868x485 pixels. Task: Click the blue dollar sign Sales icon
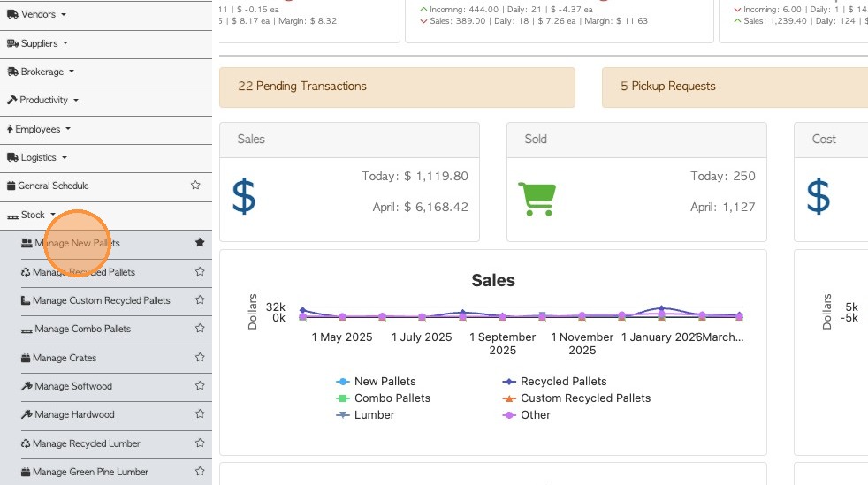click(x=244, y=196)
